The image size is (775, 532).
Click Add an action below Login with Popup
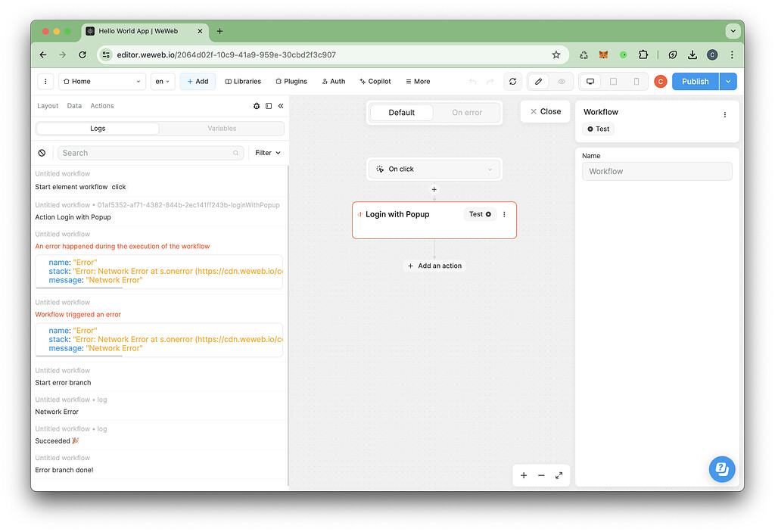pos(434,266)
